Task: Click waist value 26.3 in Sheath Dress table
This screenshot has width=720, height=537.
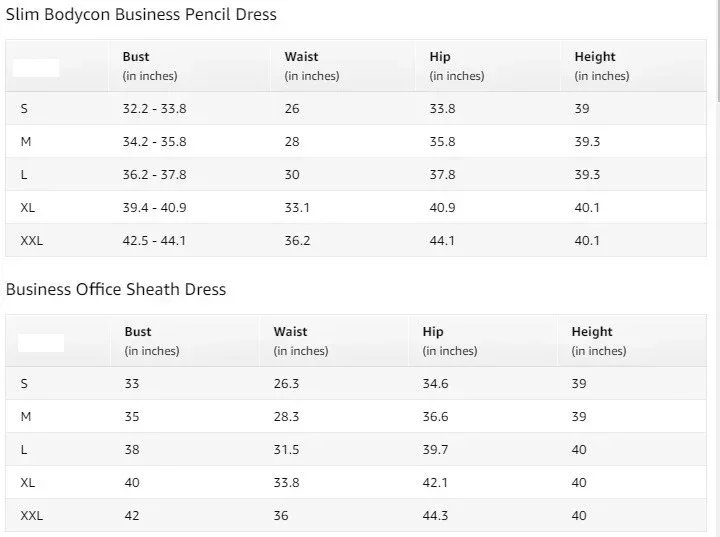Action: click(x=286, y=384)
